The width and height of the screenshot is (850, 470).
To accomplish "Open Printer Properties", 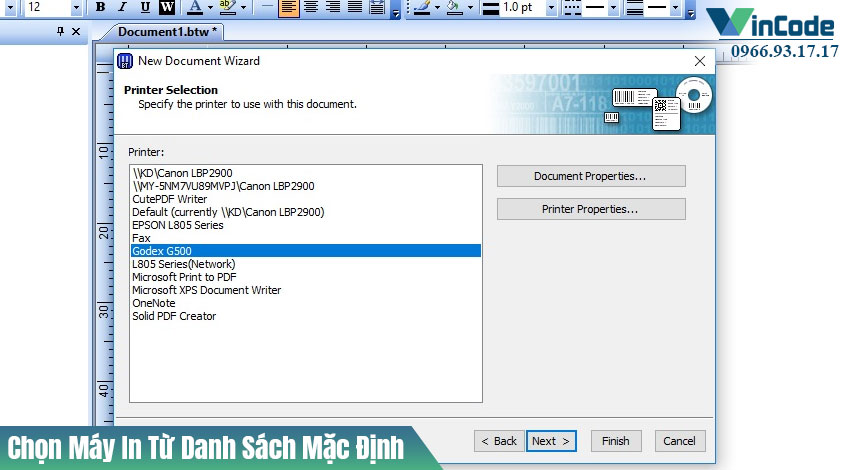I will (x=591, y=209).
